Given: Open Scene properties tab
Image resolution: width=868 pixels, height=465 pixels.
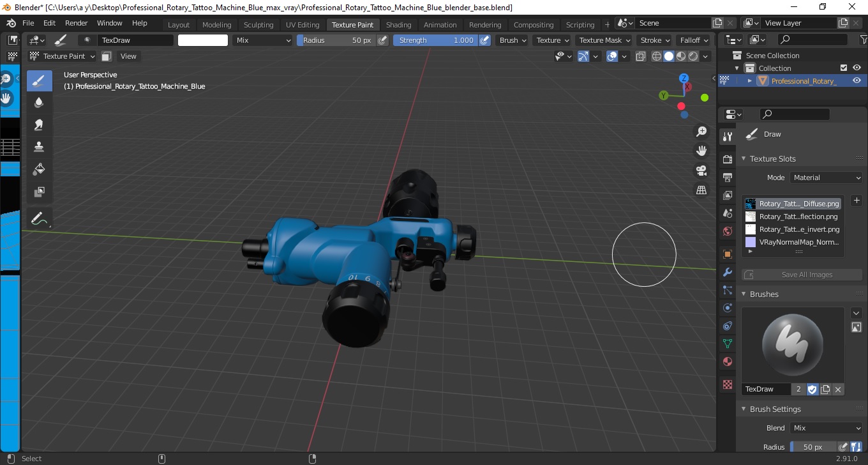Looking at the screenshot, I should click(727, 213).
